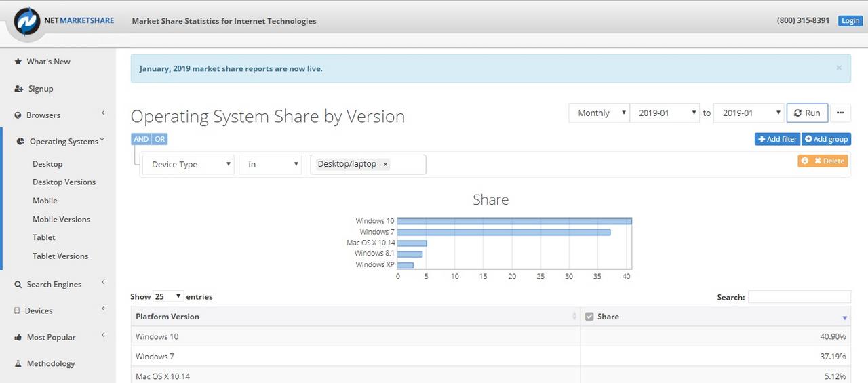Click the Operating System Share by Version heading
The height and width of the screenshot is (383, 868).
[x=268, y=117]
